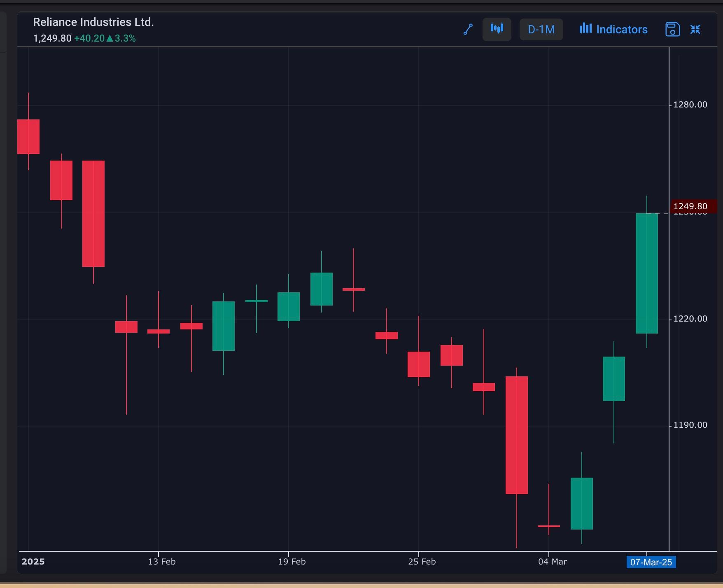Open the D-1M timeframe selector
723x588 pixels.
click(541, 29)
